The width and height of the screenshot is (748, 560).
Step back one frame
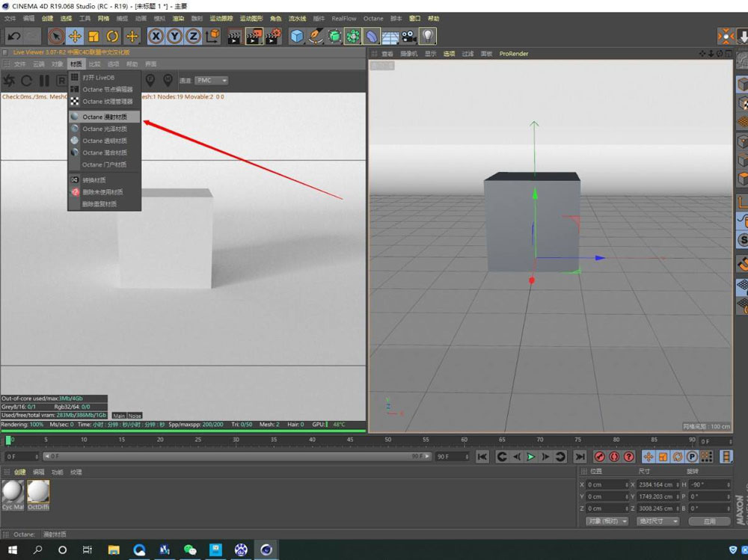[517, 457]
